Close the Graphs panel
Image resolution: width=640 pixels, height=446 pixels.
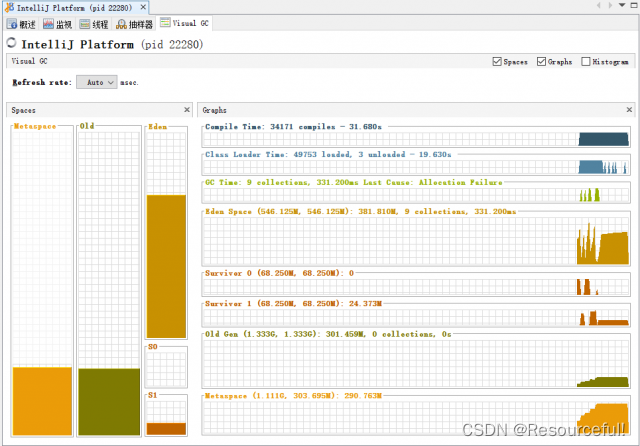click(x=629, y=110)
